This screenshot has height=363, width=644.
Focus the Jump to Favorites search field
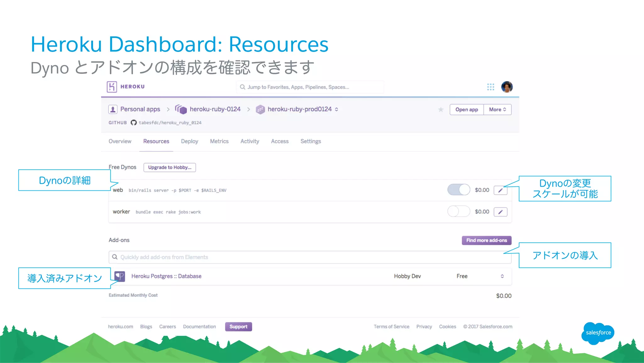click(x=310, y=87)
